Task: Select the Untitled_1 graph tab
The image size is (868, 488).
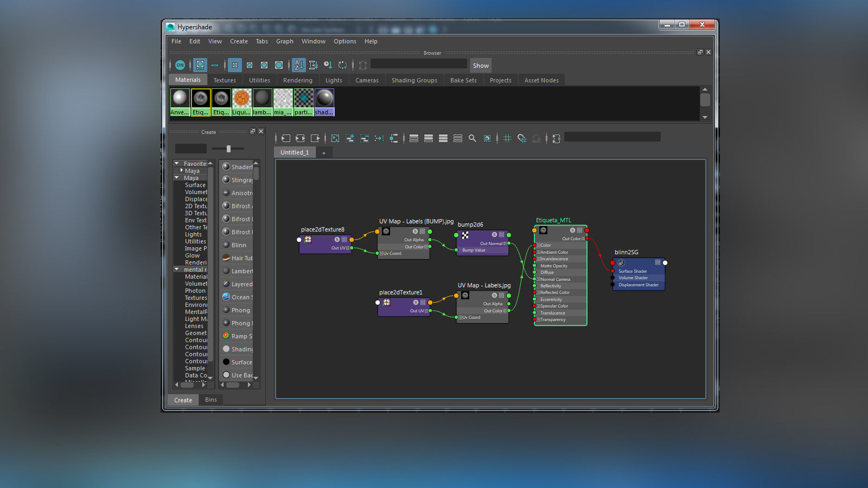Action: tap(295, 152)
